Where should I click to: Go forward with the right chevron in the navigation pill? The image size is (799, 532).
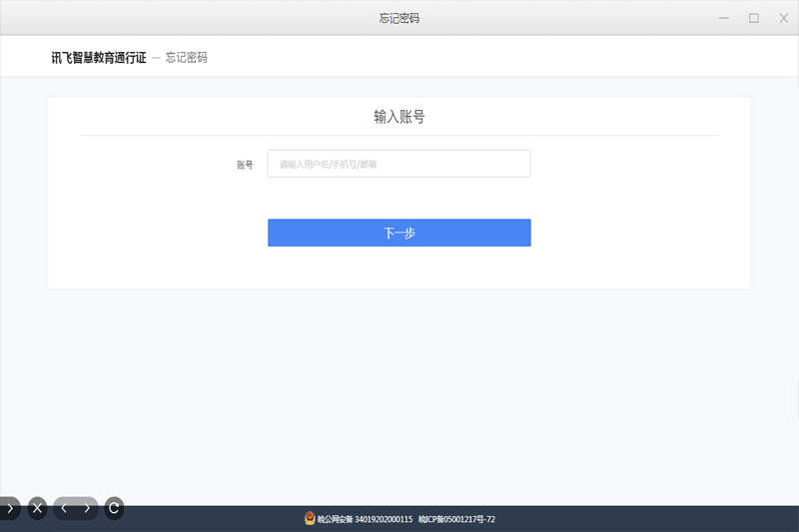(87, 508)
